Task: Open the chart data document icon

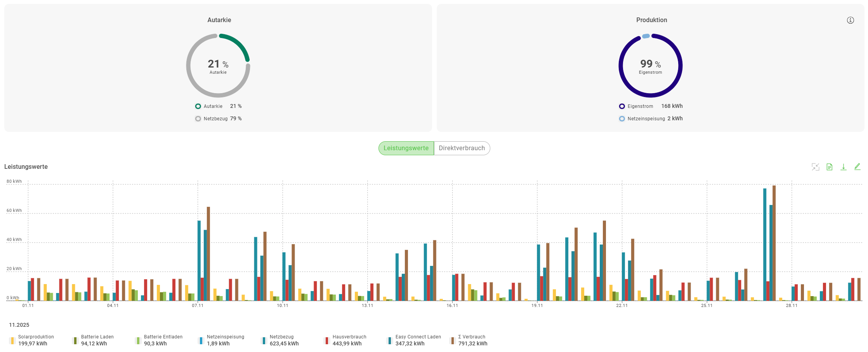Action: [829, 167]
